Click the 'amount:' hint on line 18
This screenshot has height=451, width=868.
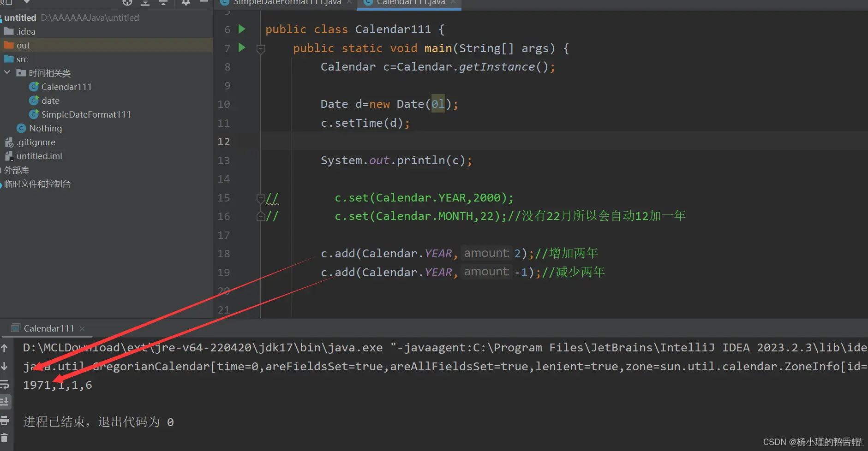[x=486, y=253]
